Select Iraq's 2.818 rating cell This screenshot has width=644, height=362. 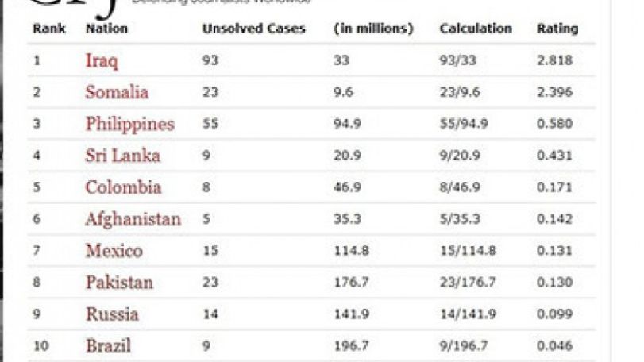pos(554,60)
